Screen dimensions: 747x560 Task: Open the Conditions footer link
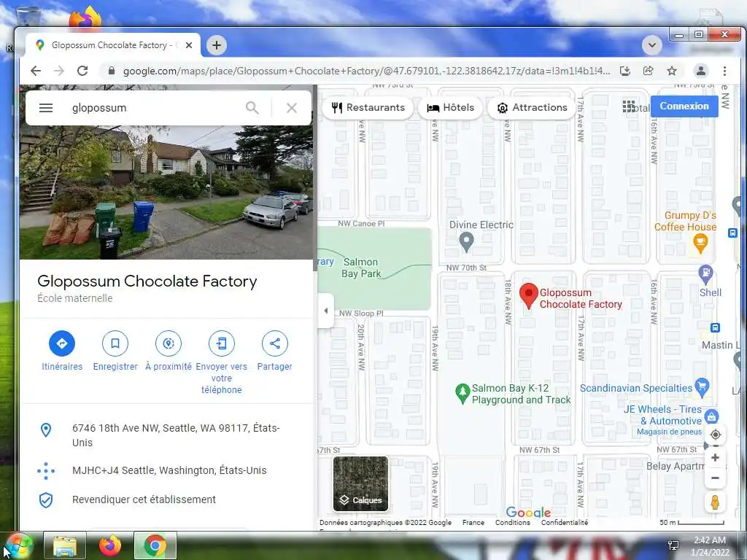[513, 522]
